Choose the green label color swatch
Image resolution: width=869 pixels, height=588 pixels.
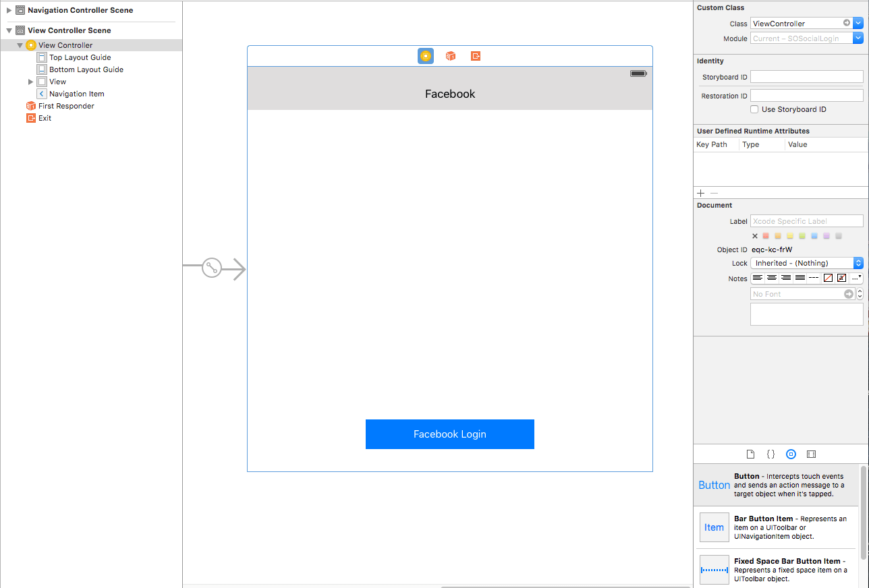pos(802,236)
